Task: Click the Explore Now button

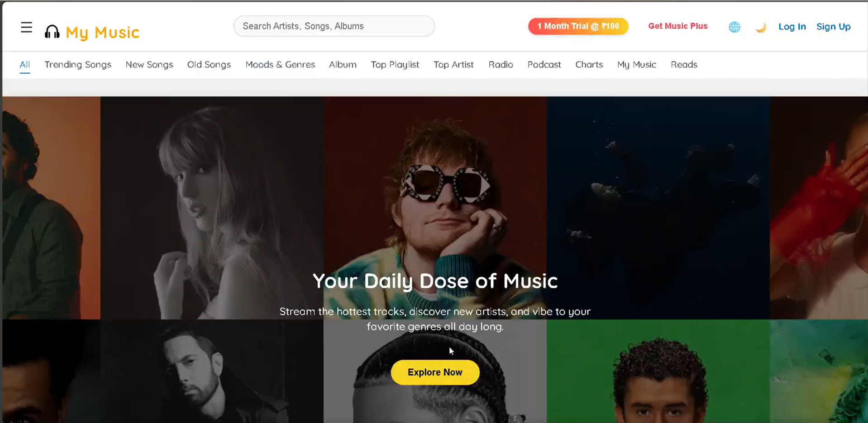Action: tap(434, 372)
